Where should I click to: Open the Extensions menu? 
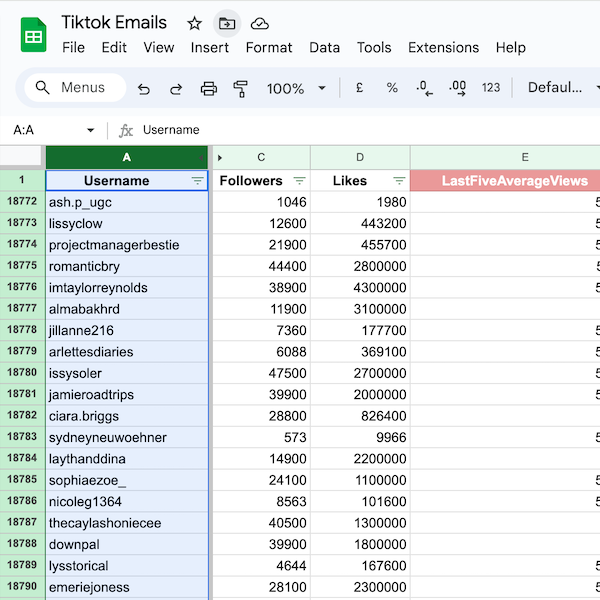tap(443, 47)
